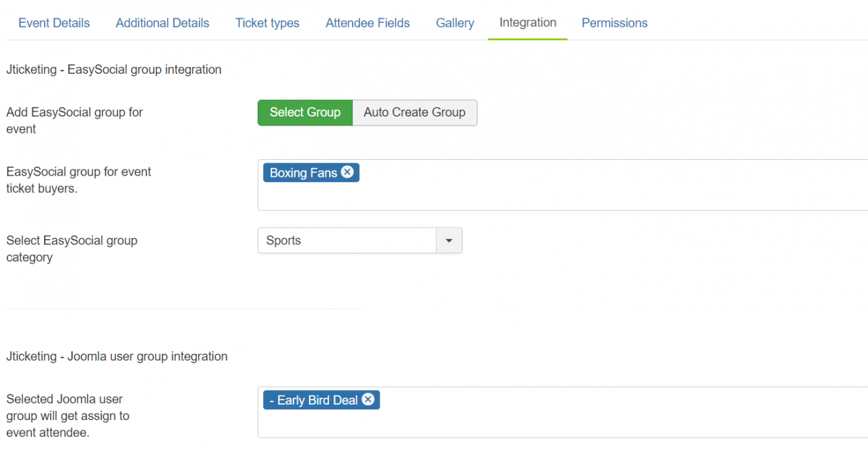
Task: Click the Early Bird Deal tag label
Action: (x=314, y=400)
